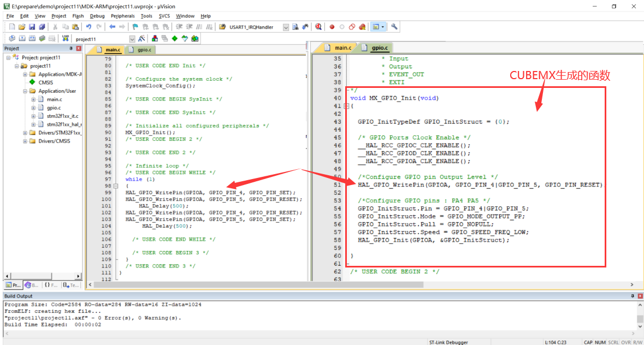
Task: Expand the Drivers/CMSIS folder
Action: [25, 141]
